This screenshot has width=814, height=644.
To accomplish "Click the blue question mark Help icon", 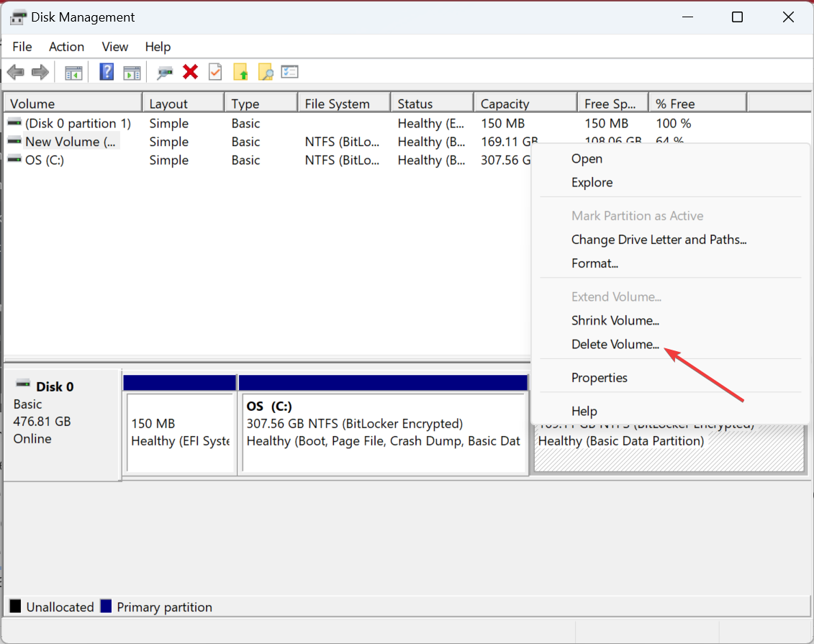I will 107,72.
